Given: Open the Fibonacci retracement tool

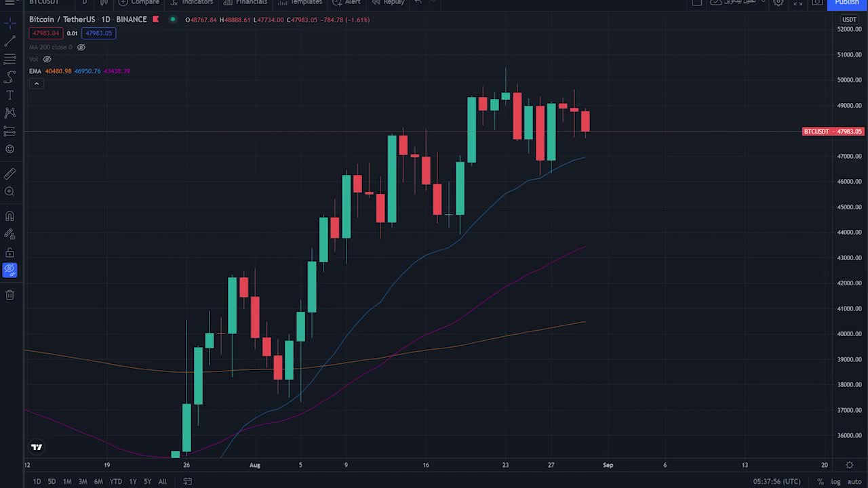Looking at the screenshot, I should [x=9, y=59].
